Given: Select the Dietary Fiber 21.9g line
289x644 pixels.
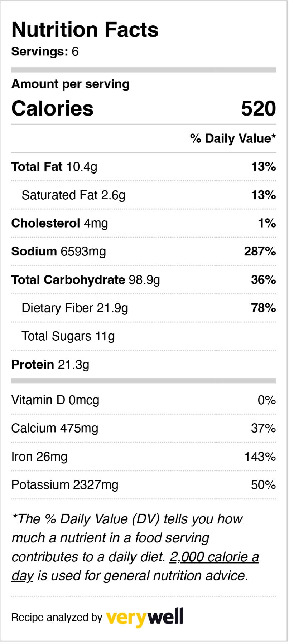Looking at the screenshot, I should 74,308.
